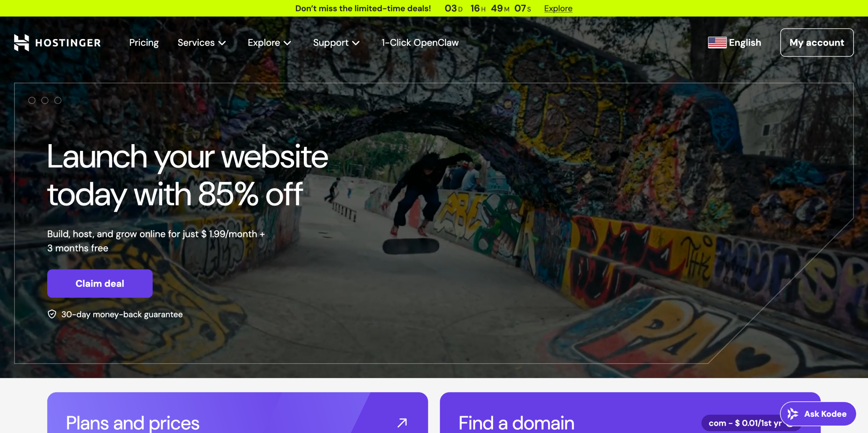Click the My account button
The width and height of the screenshot is (868, 433).
click(817, 43)
